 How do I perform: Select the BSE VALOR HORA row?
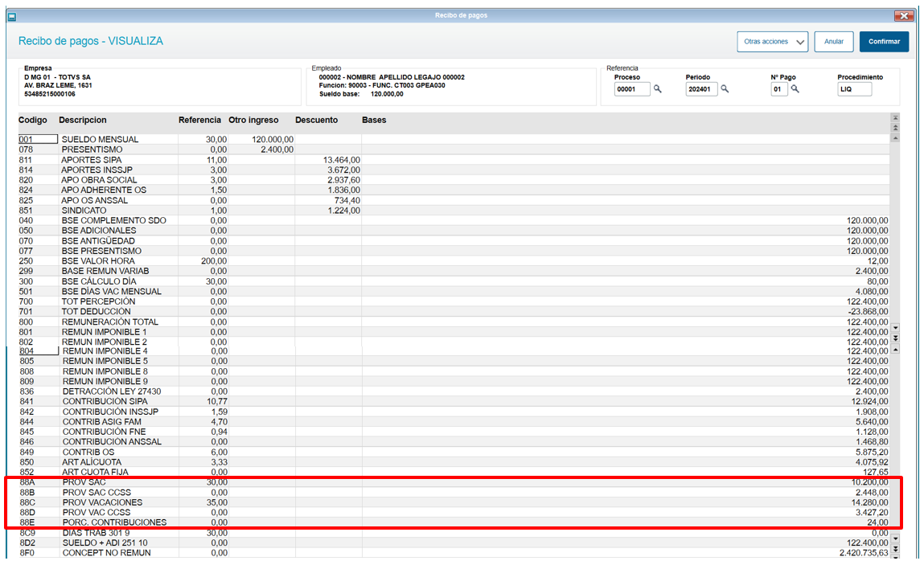454,261
